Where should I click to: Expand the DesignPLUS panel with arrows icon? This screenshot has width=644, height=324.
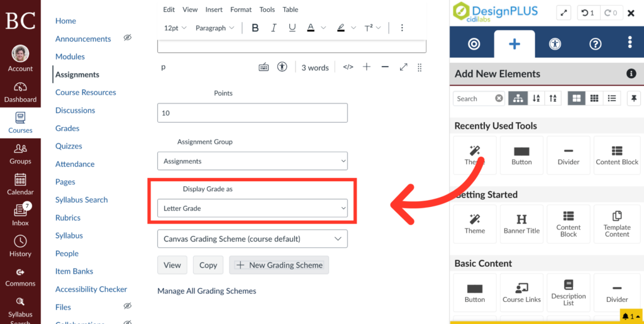(x=564, y=13)
